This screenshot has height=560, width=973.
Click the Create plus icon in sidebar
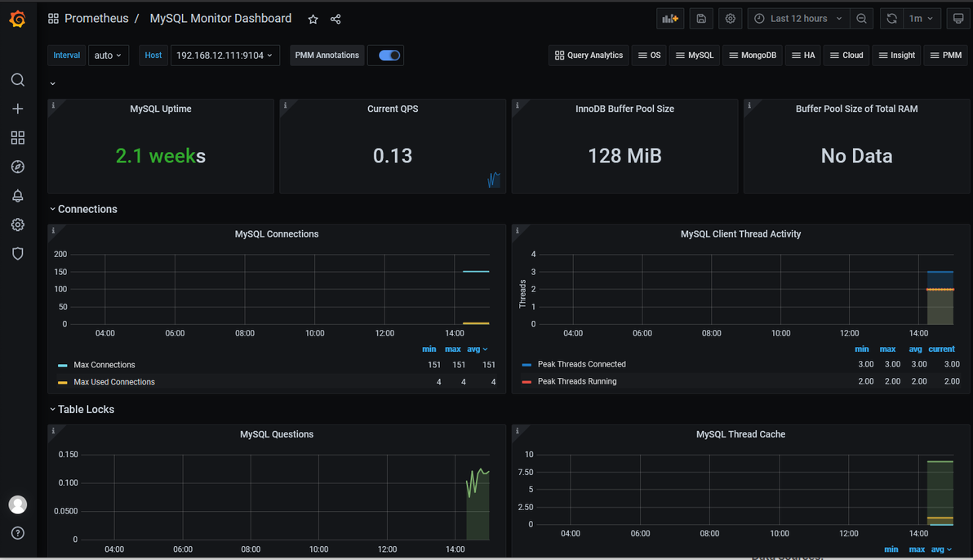click(17, 109)
